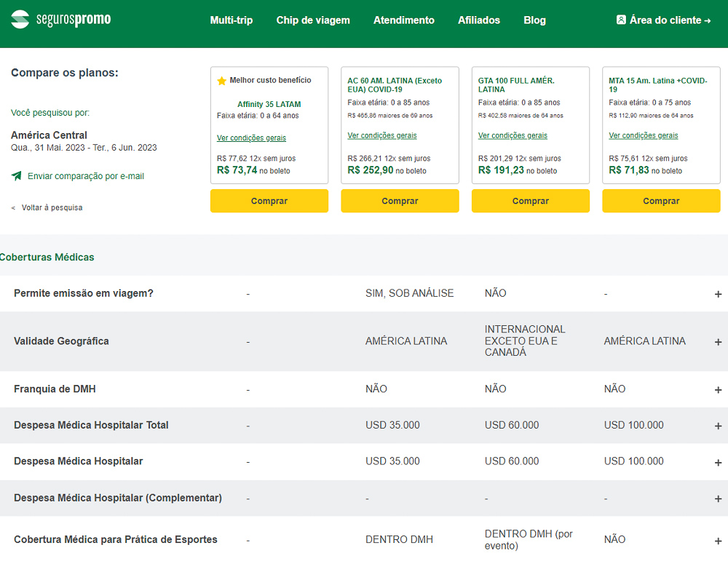Click USD 100.000 in Despesa Médica Hospitalar Total
This screenshot has width=728, height=561.
634,425
